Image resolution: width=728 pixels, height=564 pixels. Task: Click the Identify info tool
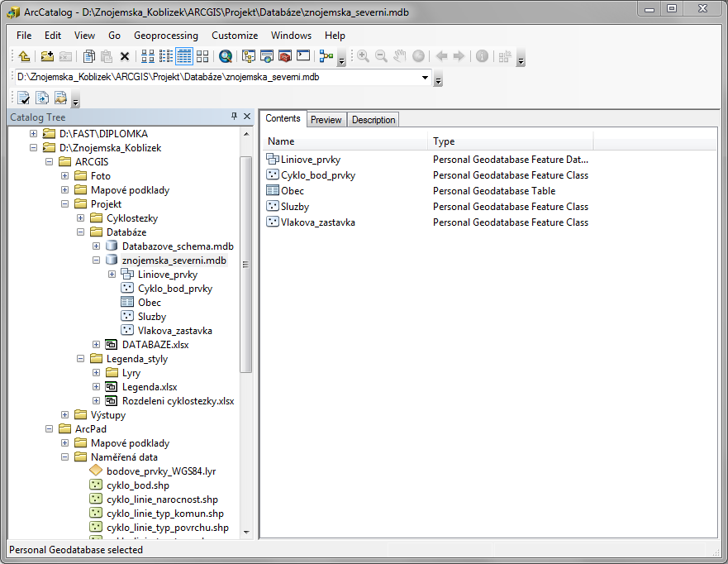pyautogui.click(x=482, y=57)
